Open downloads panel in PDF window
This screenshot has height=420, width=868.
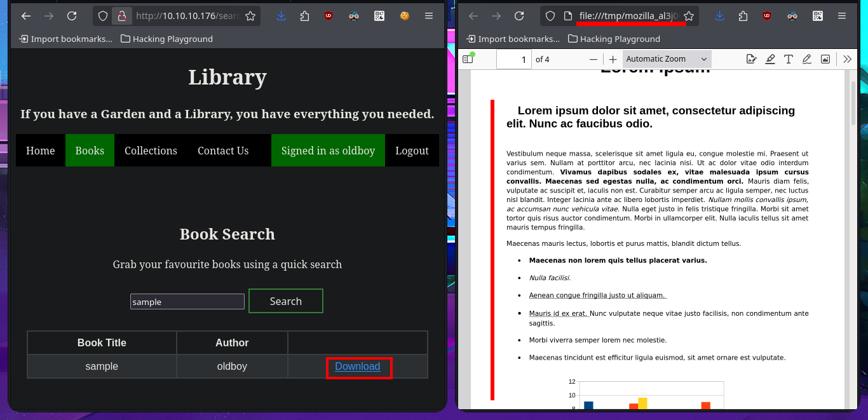pyautogui.click(x=720, y=16)
